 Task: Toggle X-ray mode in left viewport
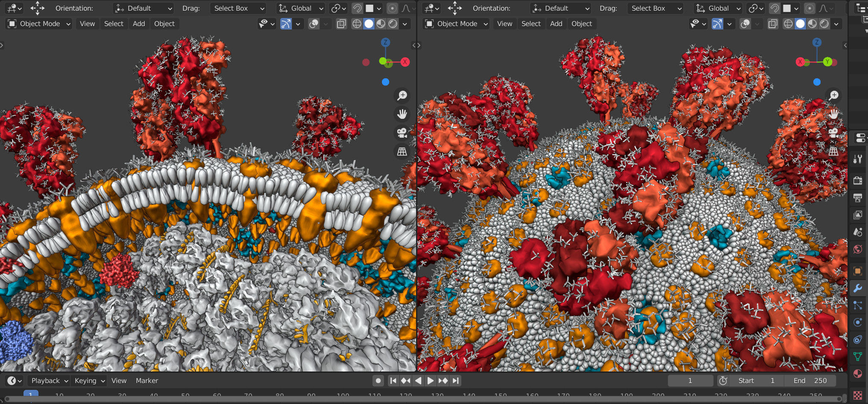(341, 24)
